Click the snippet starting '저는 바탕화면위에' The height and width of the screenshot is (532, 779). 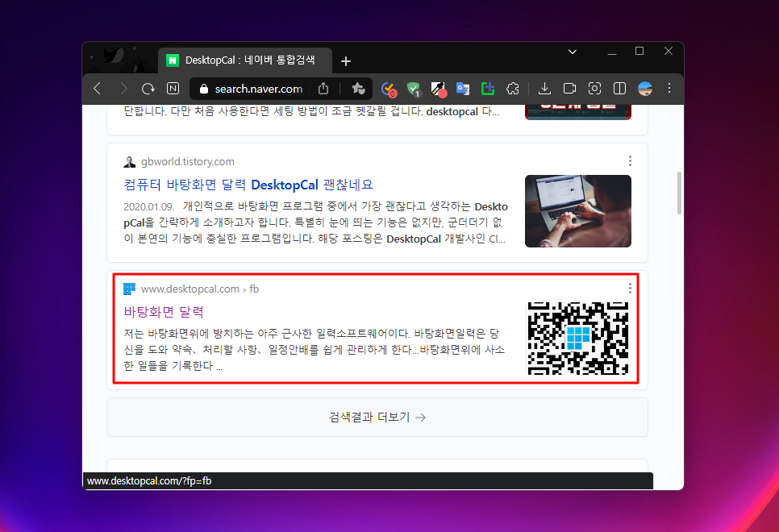click(x=314, y=350)
